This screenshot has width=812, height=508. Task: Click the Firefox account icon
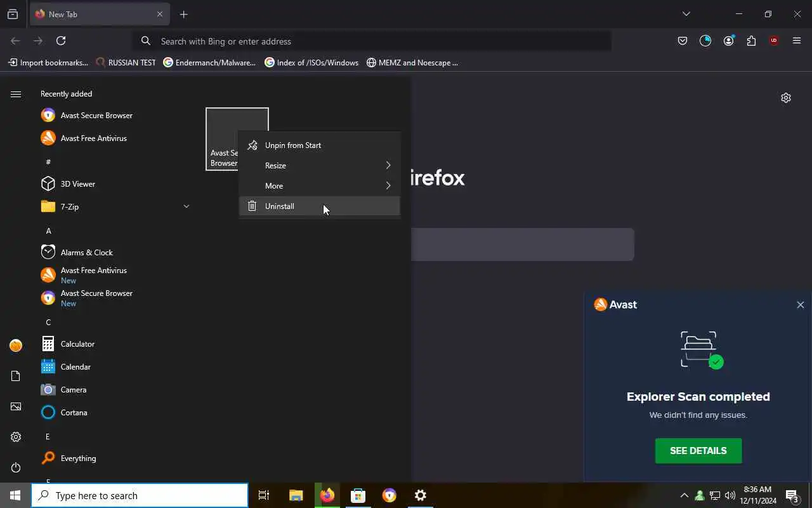tap(728, 41)
